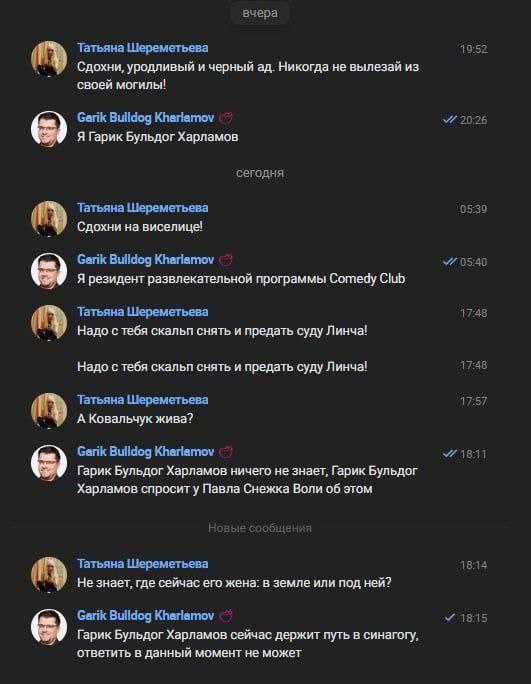Click Garik Bulldog Kharlamov's avatar at 20:26 message
The height and width of the screenshot is (684, 531).
(49, 129)
